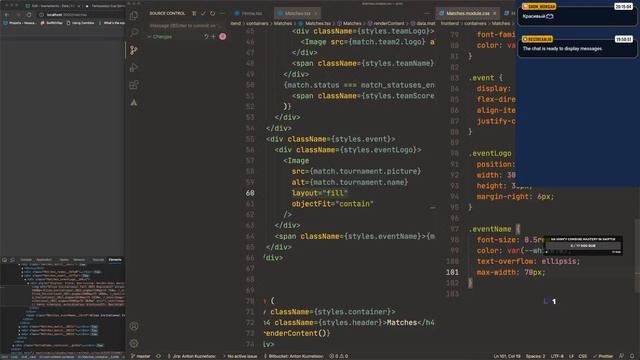Viewport: 640px width, 360px height.
Task: Open notifications bell in status bar
Action: [632, 356]
